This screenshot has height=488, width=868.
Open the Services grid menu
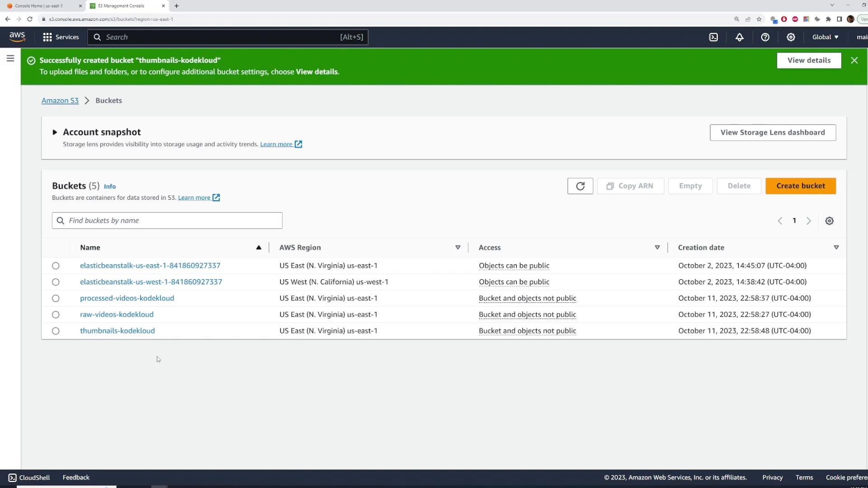click(61, 37)
